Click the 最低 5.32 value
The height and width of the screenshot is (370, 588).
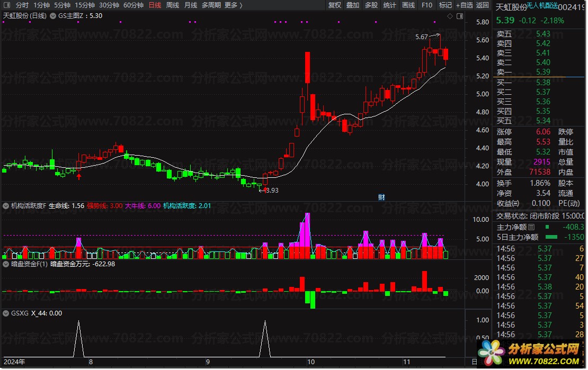[543, 152]
